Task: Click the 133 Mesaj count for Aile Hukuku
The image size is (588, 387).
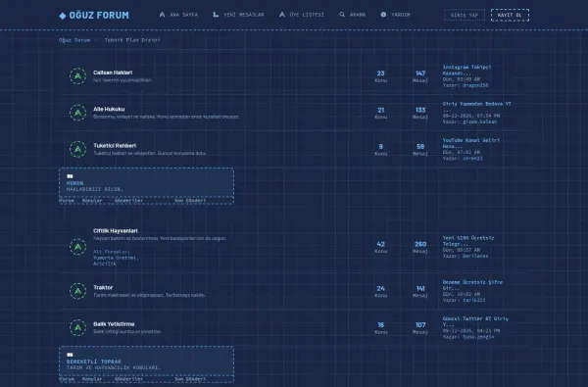Action: 420,111
